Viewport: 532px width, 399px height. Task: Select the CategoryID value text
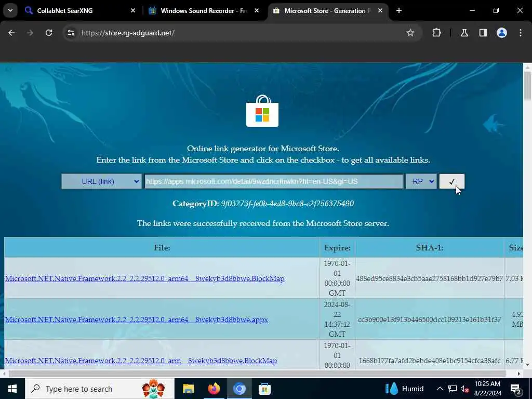[287, 204]
